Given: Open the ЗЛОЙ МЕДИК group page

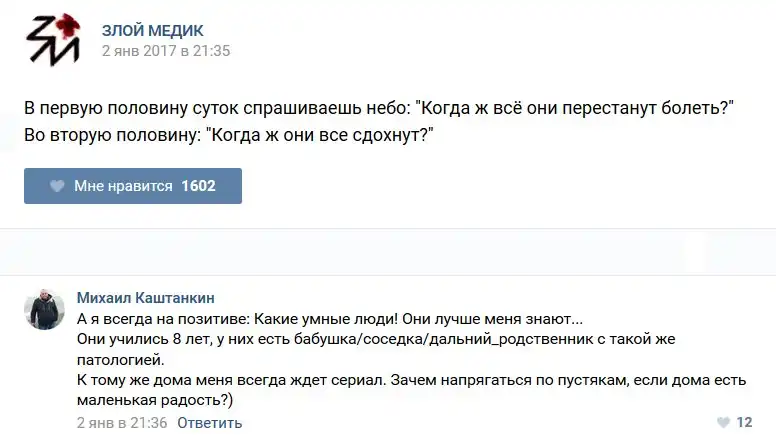Looking at the screenshot, I should tap(152, 30).
